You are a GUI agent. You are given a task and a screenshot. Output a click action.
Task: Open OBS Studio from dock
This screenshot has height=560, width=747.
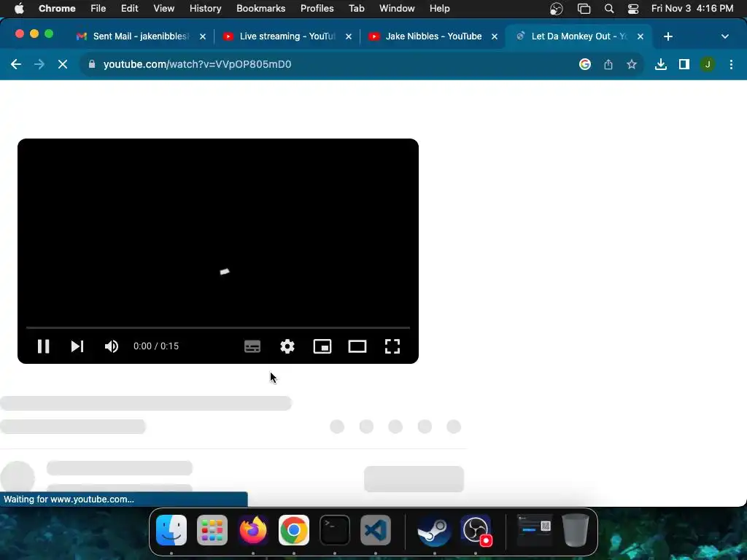pyautogui.click(x=476, y=530)
